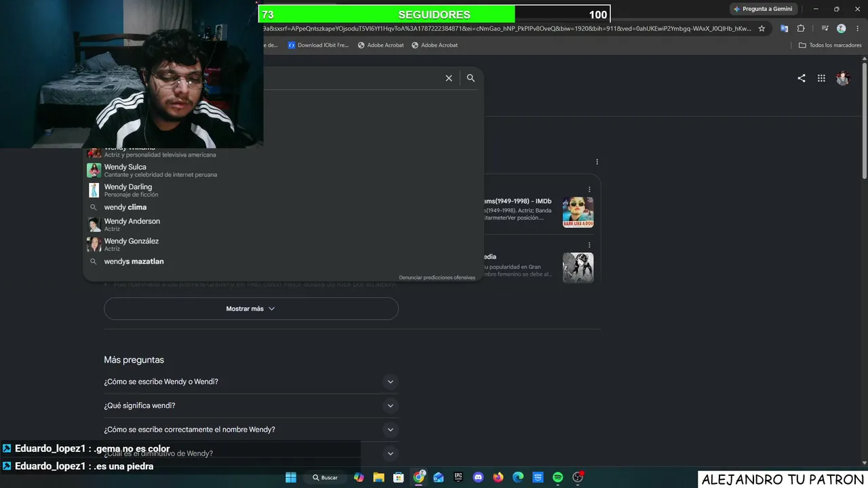This screenshot has height=488, width=868.
Task: Click the 'Mostrar más' button
Action: [251, 308]
